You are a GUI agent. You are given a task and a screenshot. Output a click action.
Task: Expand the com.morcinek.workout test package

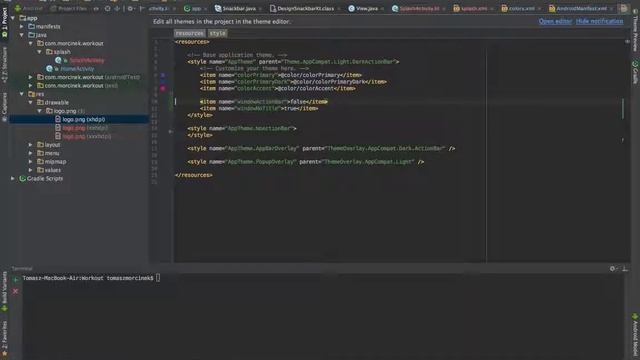click(x=31, y=86)
